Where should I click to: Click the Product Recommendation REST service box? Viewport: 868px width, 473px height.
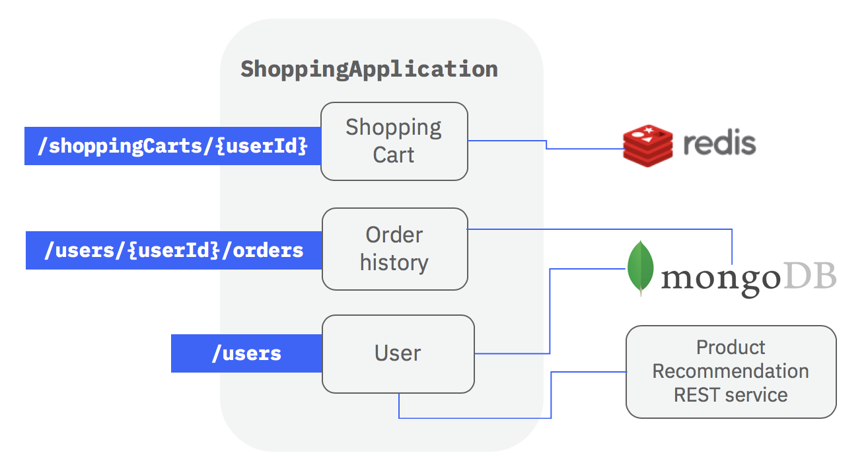point(731,371)
